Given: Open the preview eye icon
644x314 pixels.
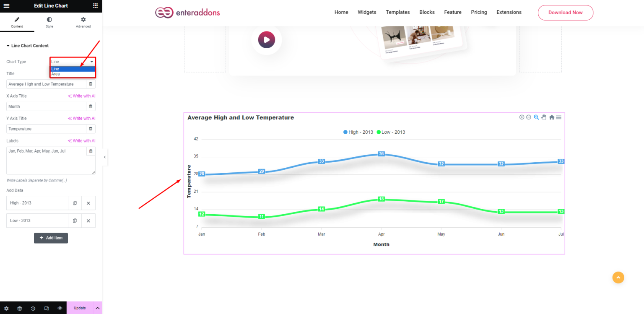Looking at the screenshot, I should coord(60,308).
